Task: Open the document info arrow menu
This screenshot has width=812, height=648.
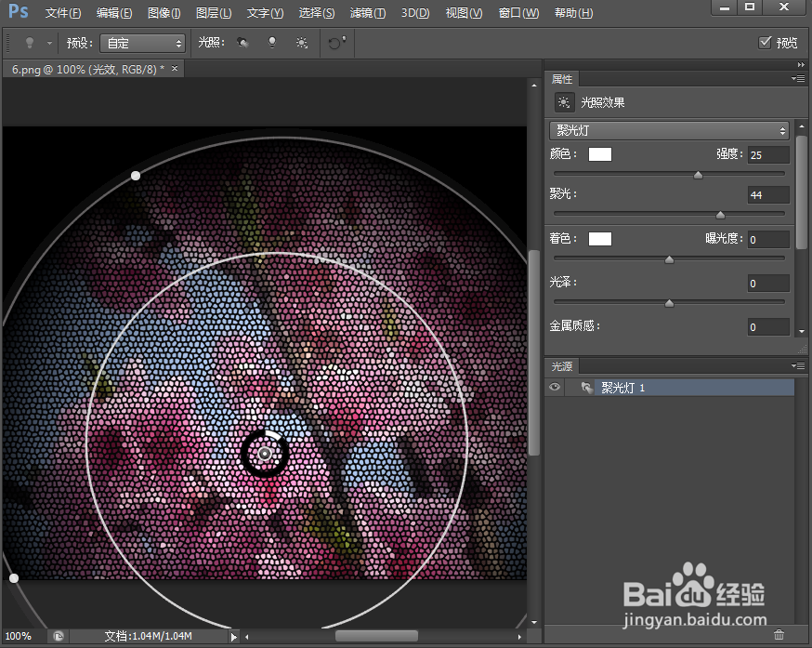Action: click(x=234, y=637)
